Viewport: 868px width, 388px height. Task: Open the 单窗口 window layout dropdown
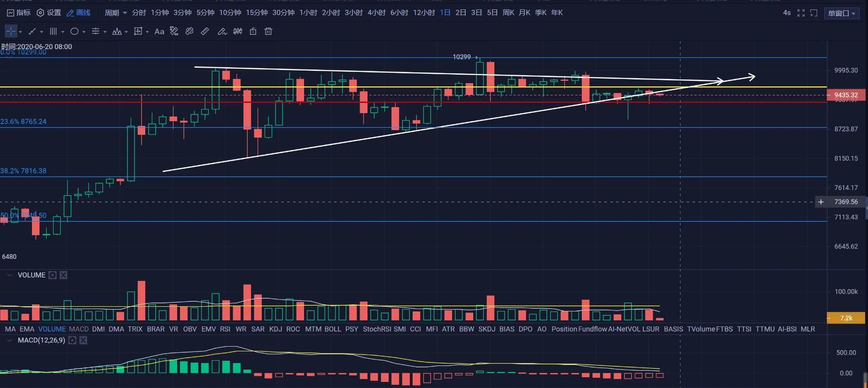[x=841, y=13]
